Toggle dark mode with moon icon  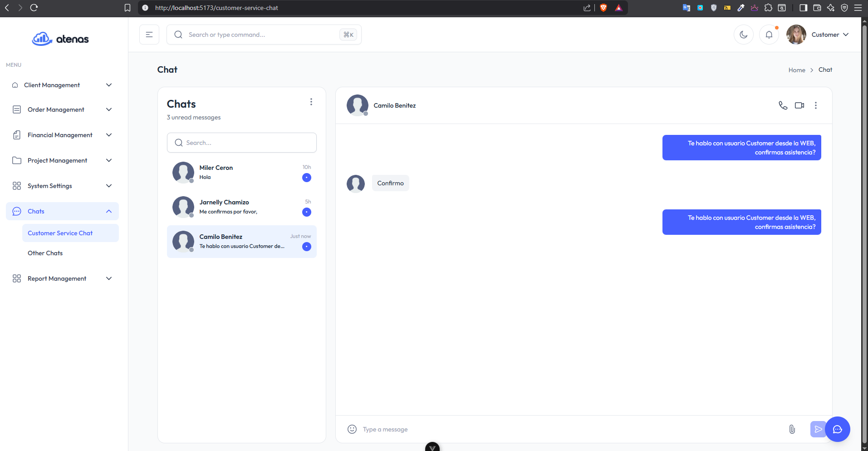tap(743, 35)
